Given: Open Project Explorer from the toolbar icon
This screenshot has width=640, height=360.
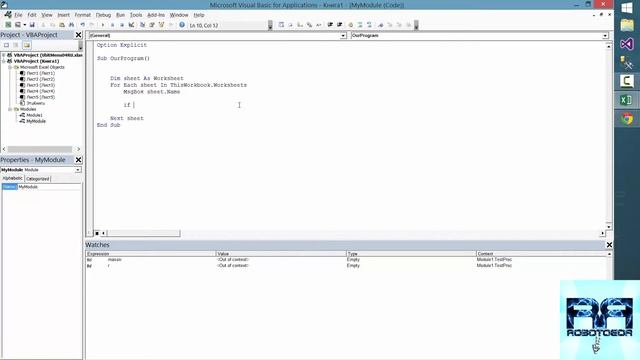Looking at the screenshot, I should (x=142, y=25).
